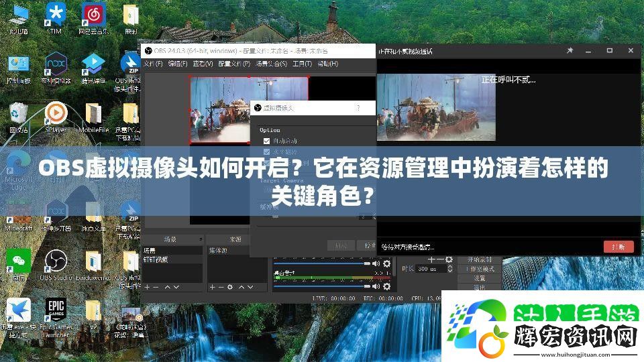
Task: Adjust the upper mixer volume slider
Action: tap(322, 263)
